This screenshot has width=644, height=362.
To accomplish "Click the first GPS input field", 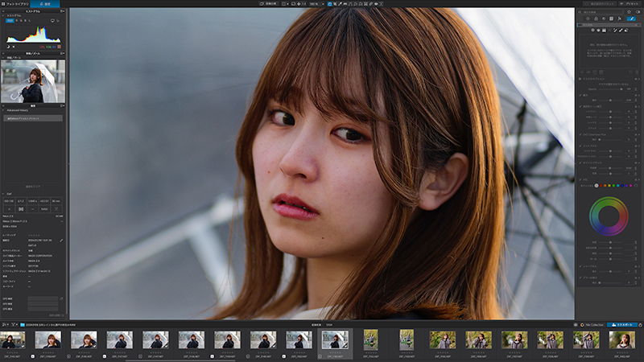I will 43,298.
